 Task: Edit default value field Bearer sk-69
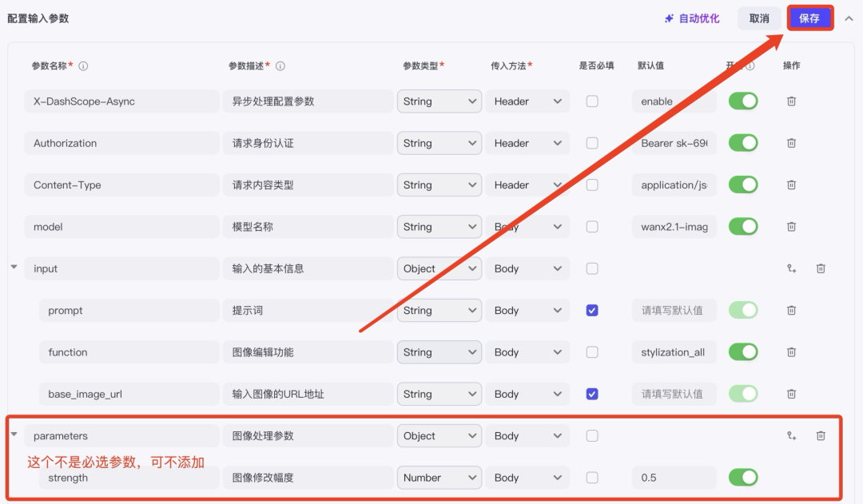tap(674, 143)
